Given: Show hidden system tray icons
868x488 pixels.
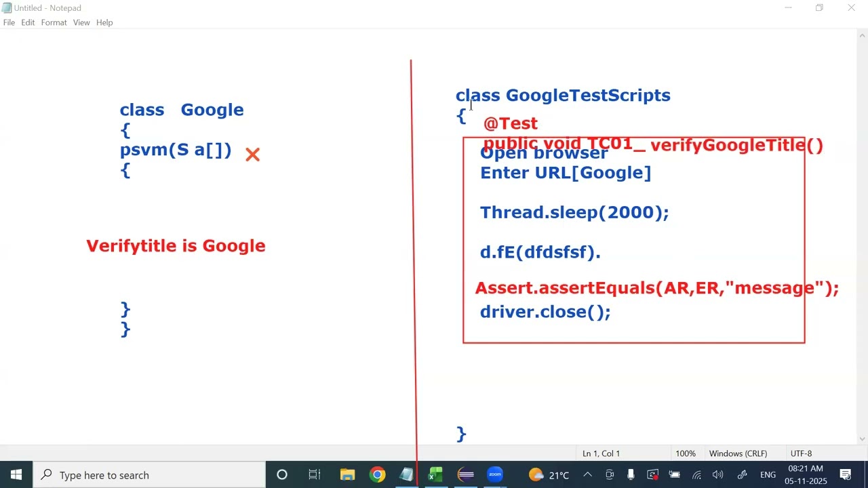Looking at the screenshot, I should 588,475.
